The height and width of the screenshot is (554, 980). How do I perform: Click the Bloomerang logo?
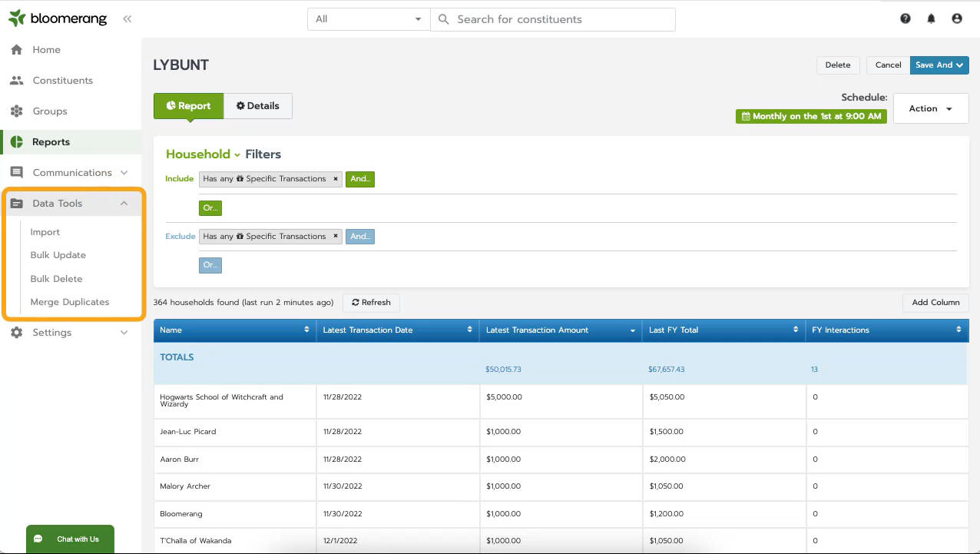pos(58,18)
